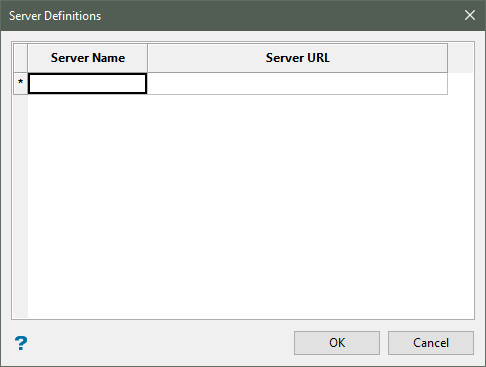Click the blank white grid area below the row
This screenshot has height=367, width=486.
pyautogui.click(x=250, y=206)
